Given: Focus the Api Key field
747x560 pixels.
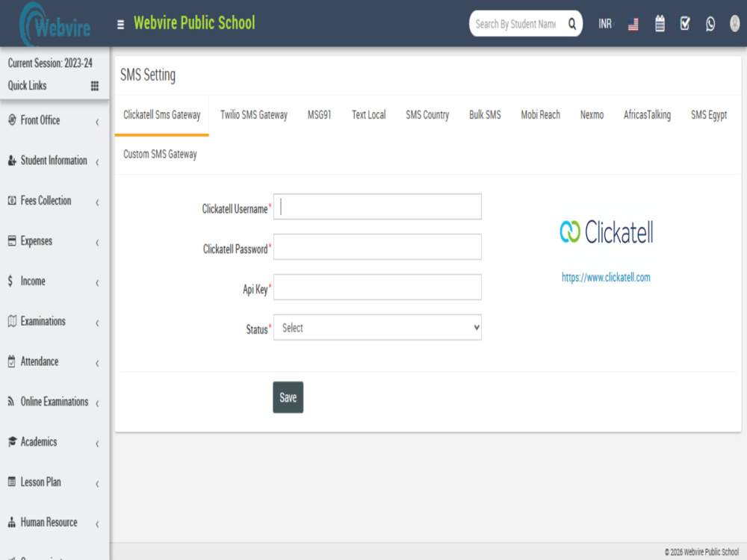Looking at the screenshot, I should 377,287.
